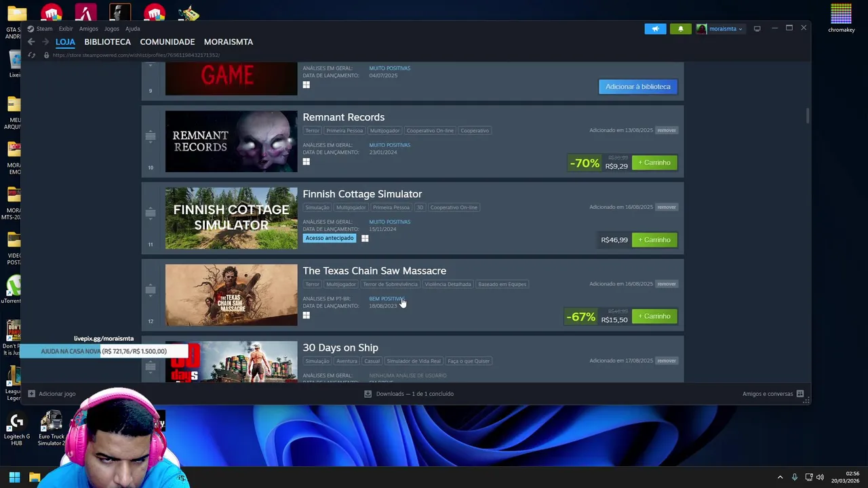Open the Ajuda menu
This screenshot has width=868, height=488.
[133, 28]
